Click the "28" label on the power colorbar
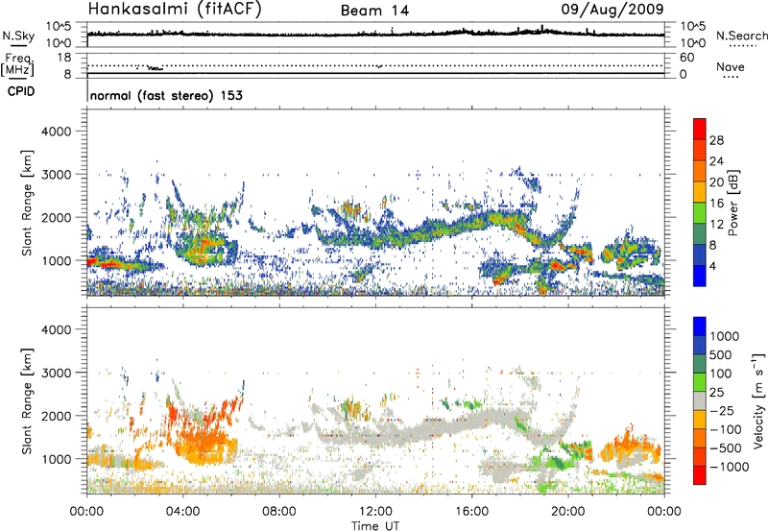Image resolution: width=768 pixels, height=532 pixels. pos(716,140)
